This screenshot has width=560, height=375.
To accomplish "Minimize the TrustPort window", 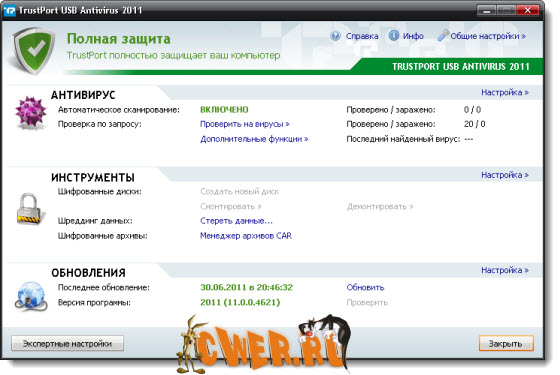I will (x=486, y=10).
